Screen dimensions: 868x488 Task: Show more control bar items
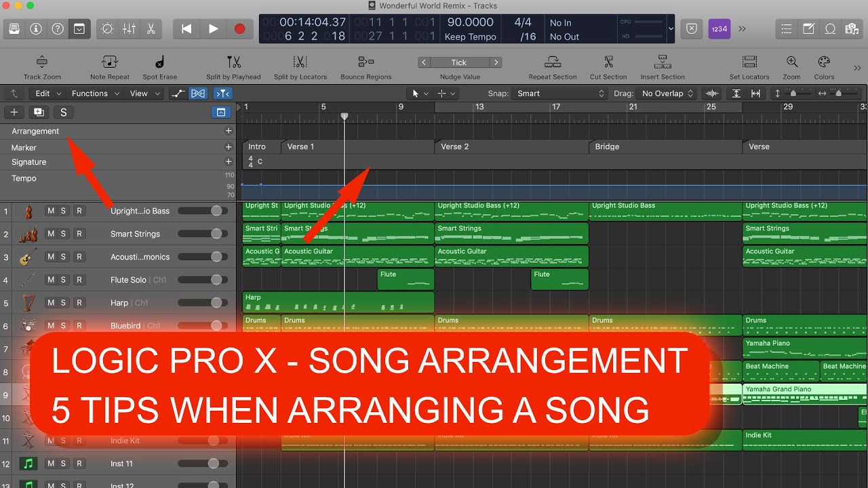click(x=742, y=29)
